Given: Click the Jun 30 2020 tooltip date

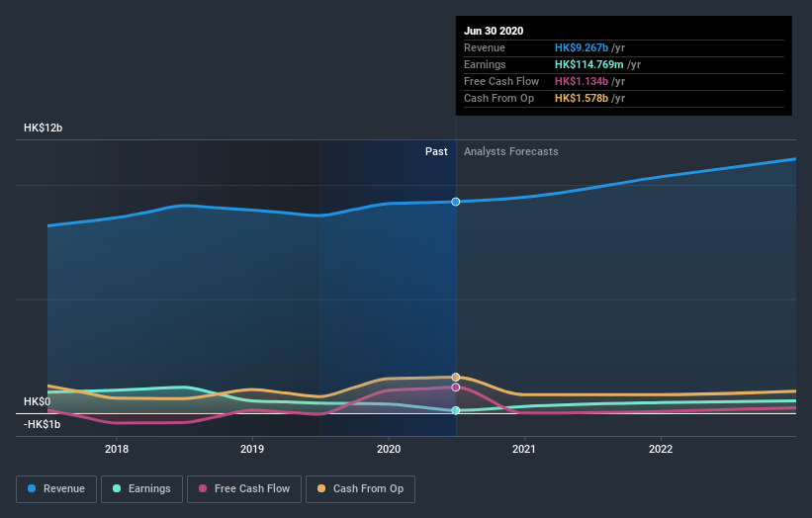Looking at the screenshot, I should pyautogui.click(x=494, y=31).
